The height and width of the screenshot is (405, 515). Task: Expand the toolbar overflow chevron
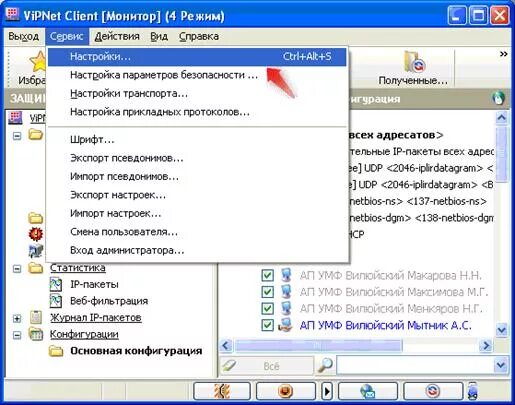tap(504, 54)
